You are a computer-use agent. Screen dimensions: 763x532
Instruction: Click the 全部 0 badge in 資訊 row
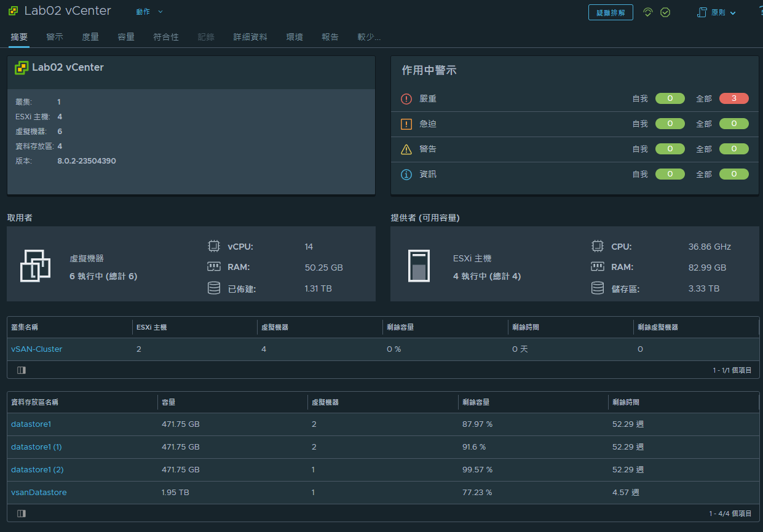pyautogui.click(x=734, y=174)
